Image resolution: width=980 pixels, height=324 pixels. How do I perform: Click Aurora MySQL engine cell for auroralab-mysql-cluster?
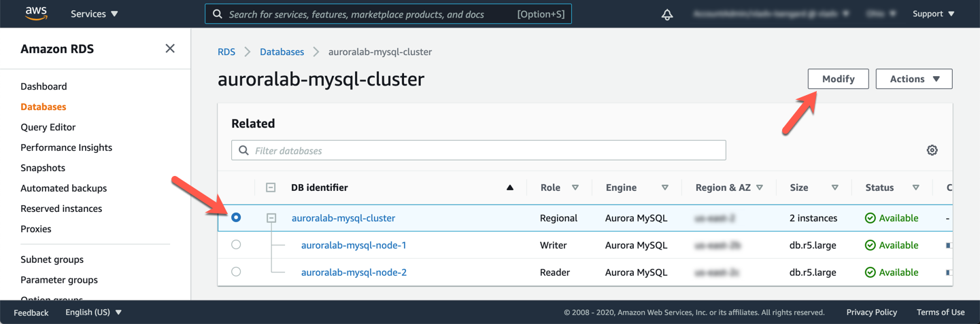point(636,218)
